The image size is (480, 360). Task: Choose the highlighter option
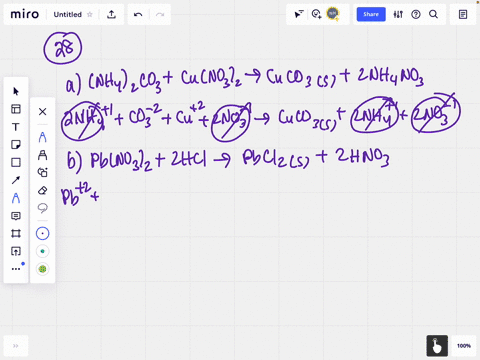coord(42,155)
